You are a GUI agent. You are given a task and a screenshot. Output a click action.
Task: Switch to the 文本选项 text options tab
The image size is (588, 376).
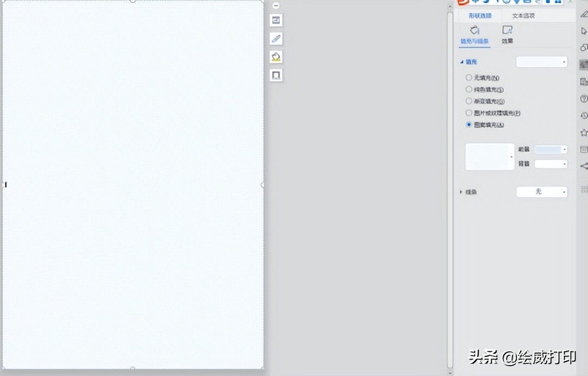pyautogui.click(x=524, y=16)
